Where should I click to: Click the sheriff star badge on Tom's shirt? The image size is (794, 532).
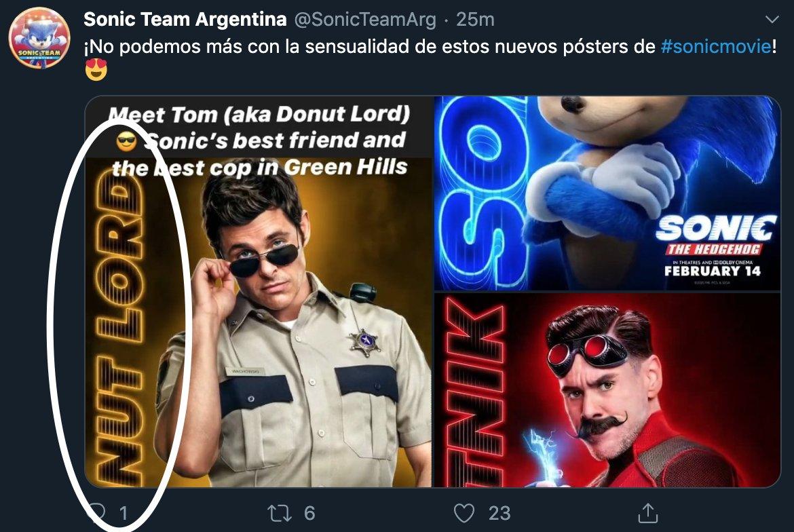click(x=365, y=342)
